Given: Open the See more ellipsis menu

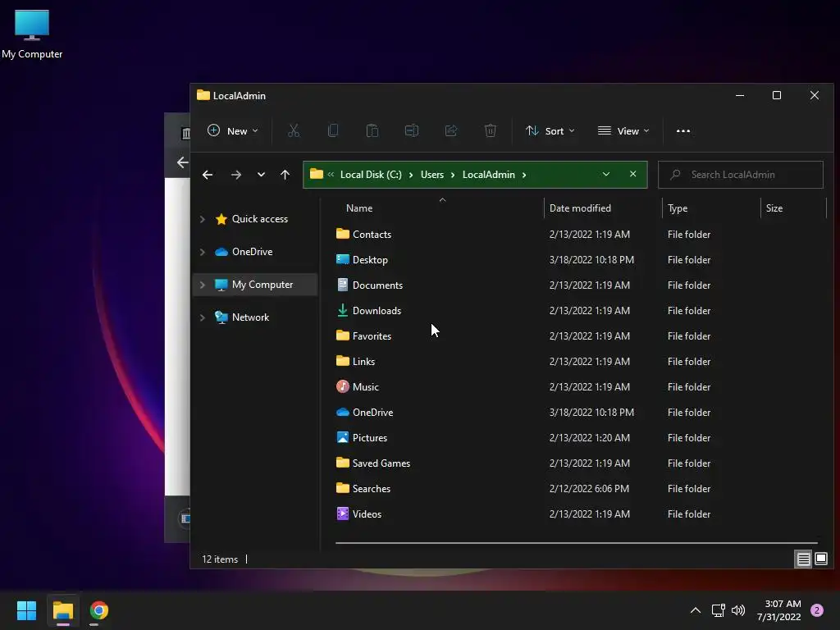Looking at the screenshot, I should (x=683, y=130).
